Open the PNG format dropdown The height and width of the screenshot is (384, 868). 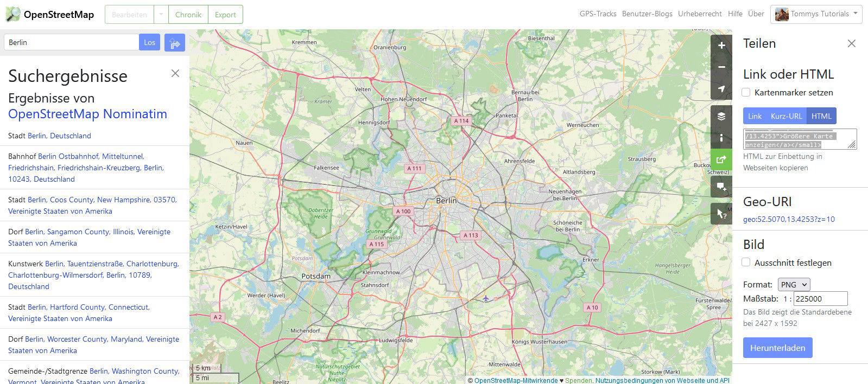tap(794, 284)
